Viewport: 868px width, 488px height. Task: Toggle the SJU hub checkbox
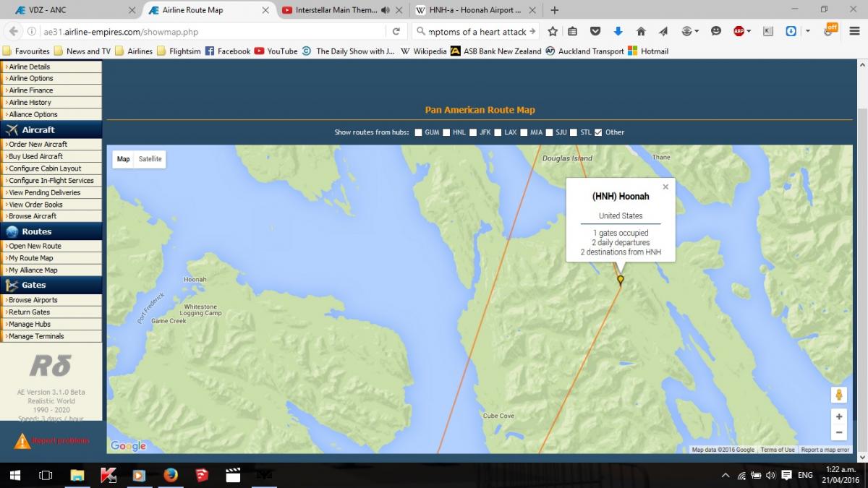tap(550, 132)
